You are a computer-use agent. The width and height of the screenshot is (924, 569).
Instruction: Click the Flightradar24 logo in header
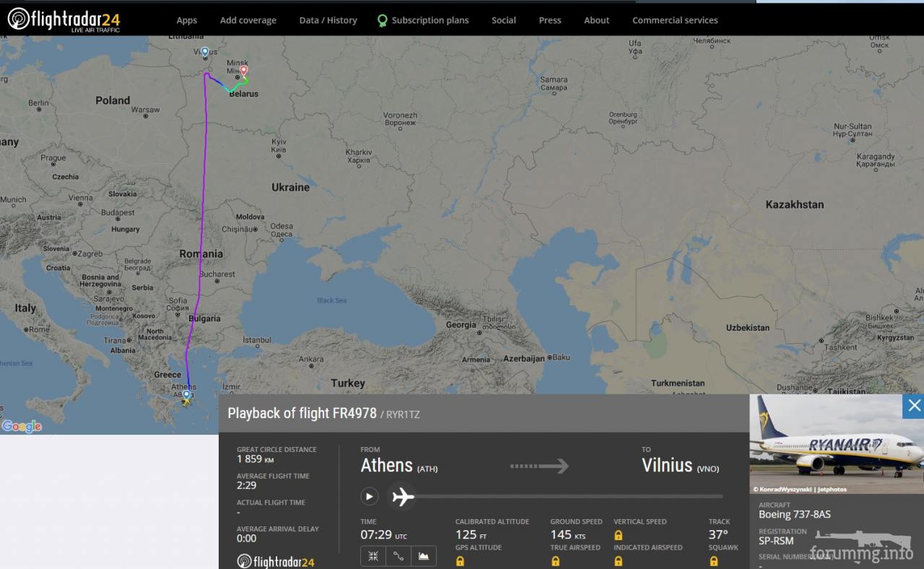64,19
